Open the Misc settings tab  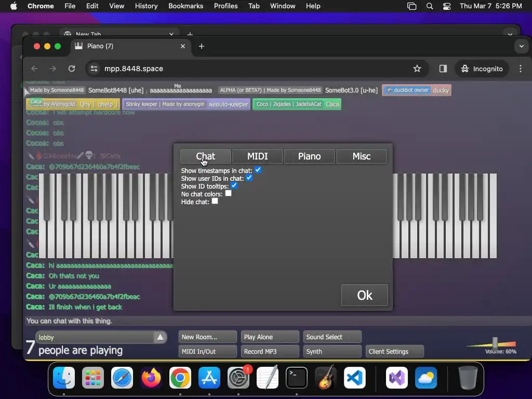362,156
